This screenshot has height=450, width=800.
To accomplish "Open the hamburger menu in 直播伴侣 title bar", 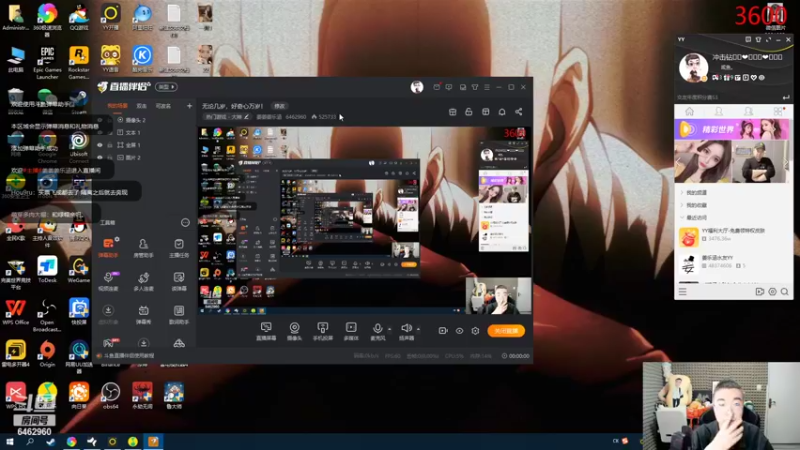I will point(487,87).
